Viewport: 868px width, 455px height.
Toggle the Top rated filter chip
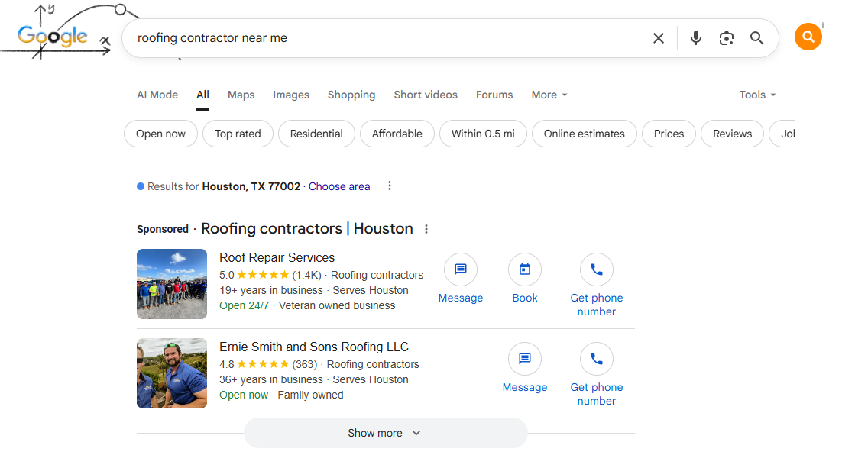238,134
